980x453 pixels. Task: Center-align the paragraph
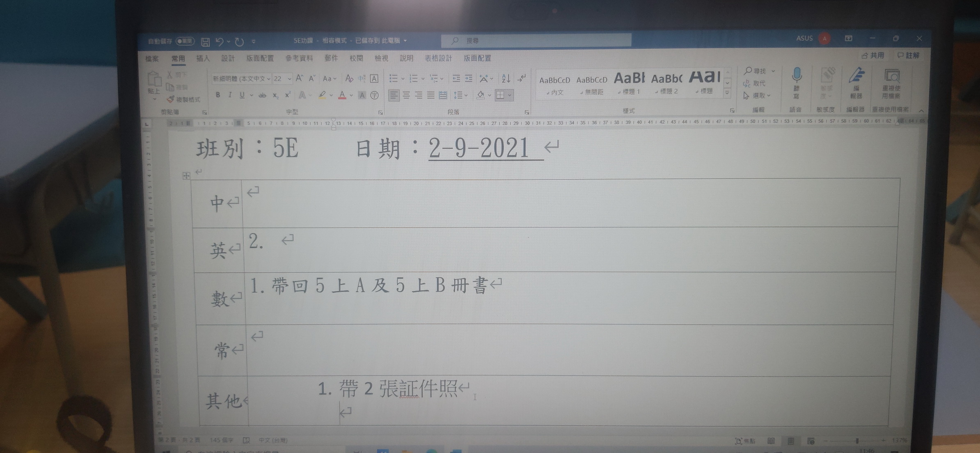pos(406,95)
